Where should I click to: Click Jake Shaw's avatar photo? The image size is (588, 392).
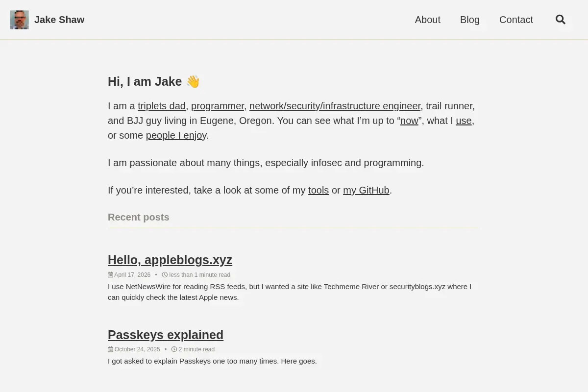click(x=19, y=20)
